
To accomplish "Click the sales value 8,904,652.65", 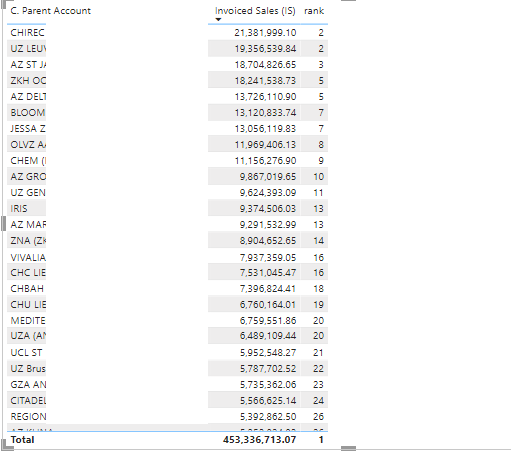I will click(x=268, y=241).
